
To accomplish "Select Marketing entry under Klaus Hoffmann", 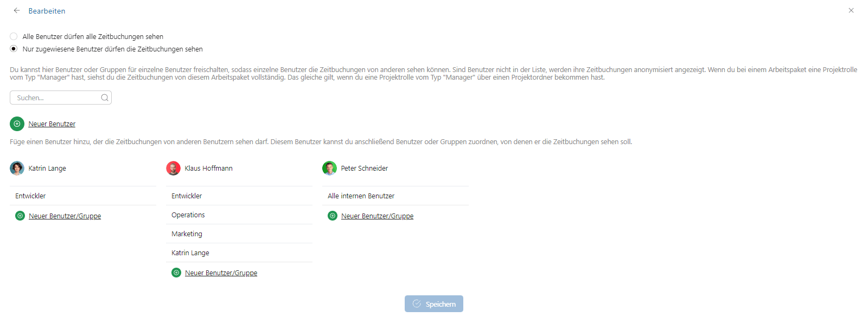I will (x=187, y=234).
